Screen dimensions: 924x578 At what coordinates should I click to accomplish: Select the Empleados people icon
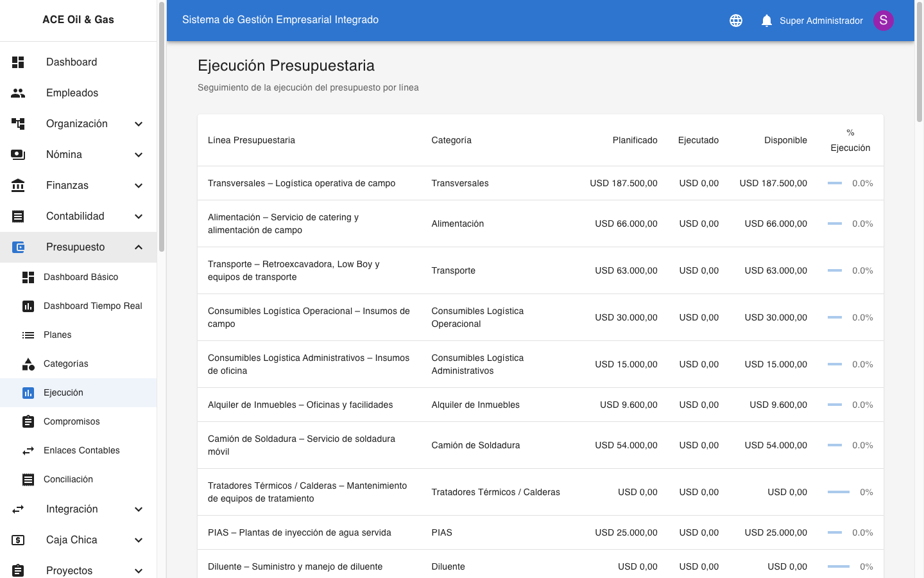click(18, 92)
